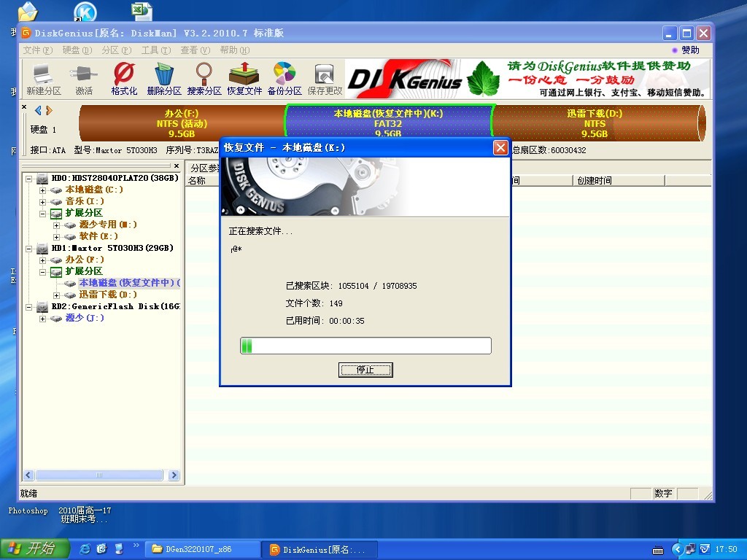Select the HD0 disk drive icon in tree
The height and width of the screenshot is (560, 747).
pyautogui.click(x=42, y=179)
